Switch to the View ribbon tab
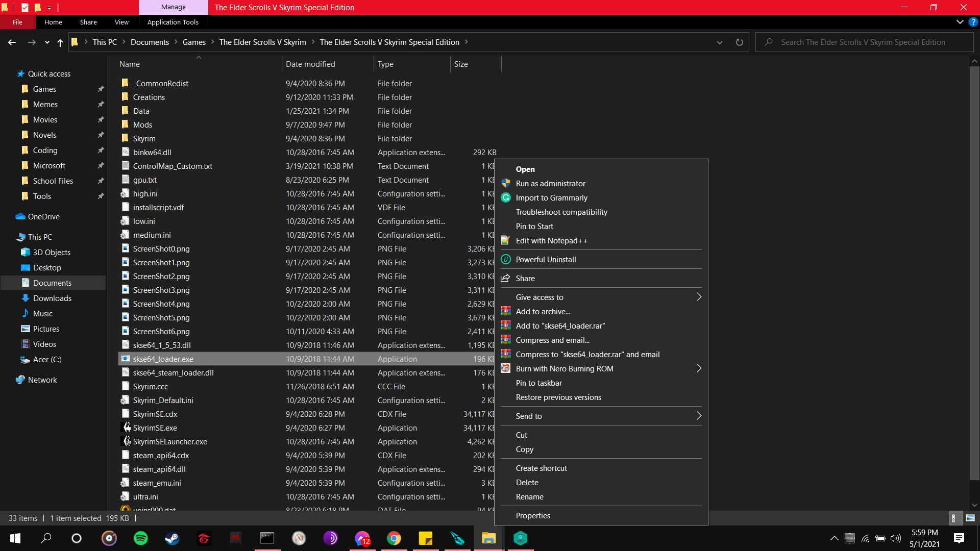Viewport: 980px width, 551px height. (121, 22)
